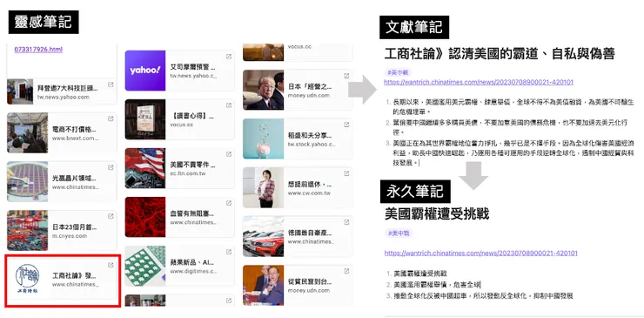Image resolution: width=644 pixels, height=318 pixels.
Task: Click the domain text tw.stock.yahoo.c...
Action: coord(312,145)
